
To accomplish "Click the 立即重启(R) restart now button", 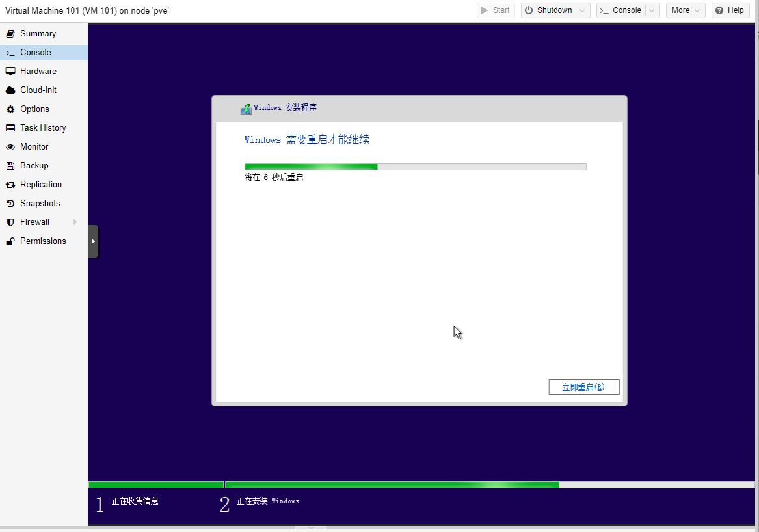I will [x=584, y=387].
